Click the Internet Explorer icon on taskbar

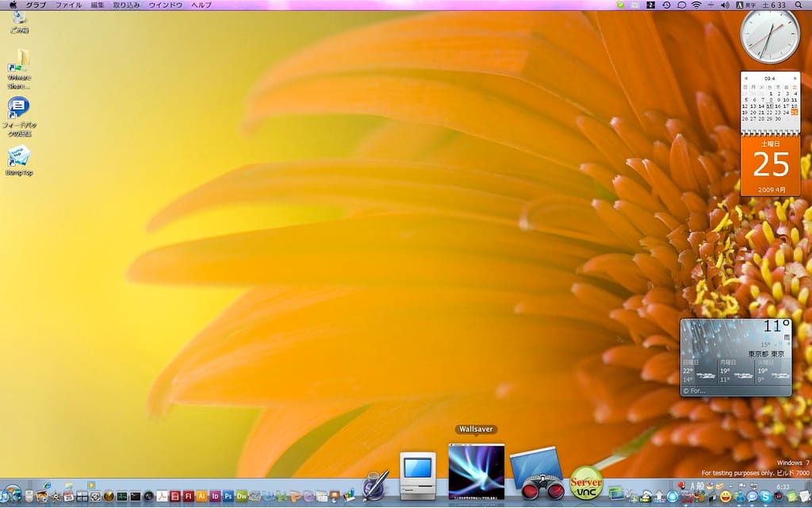47,485
